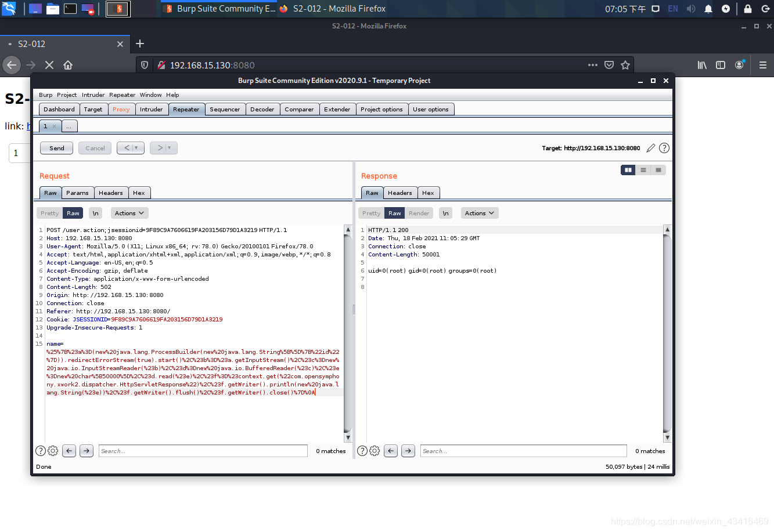Jump to next match in request search
The width and height of the screenshot is (774, 532).
[87, 451]
